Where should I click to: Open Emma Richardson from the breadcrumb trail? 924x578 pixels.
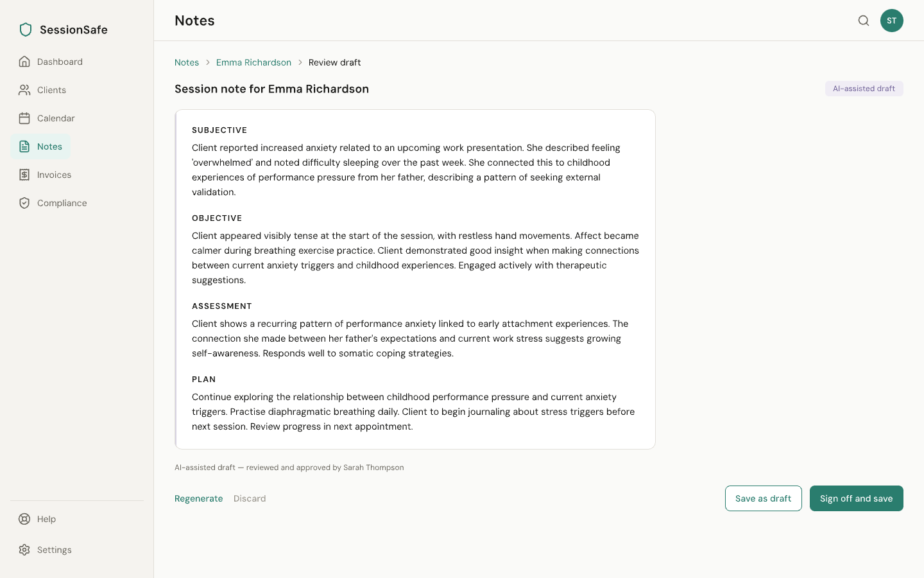[x=253, y=62]
